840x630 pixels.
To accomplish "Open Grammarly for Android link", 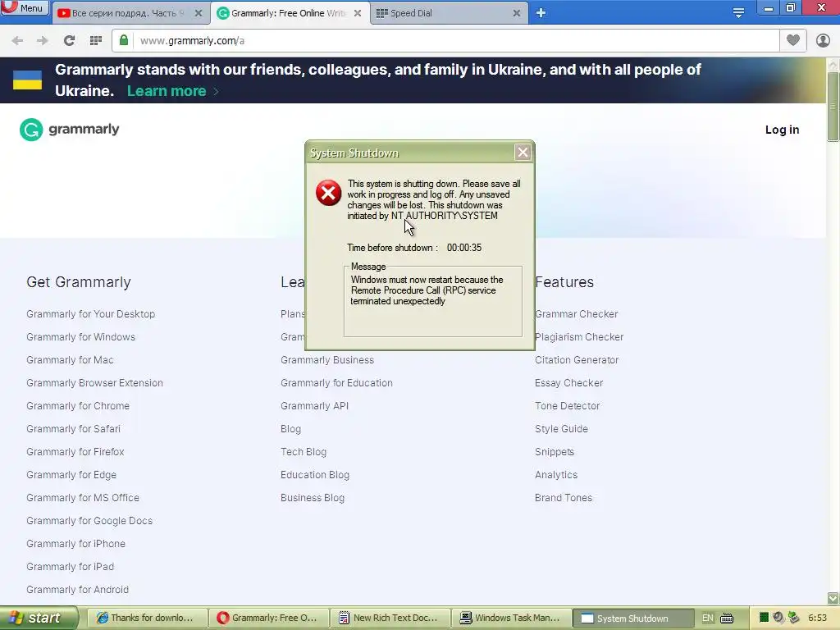I will point(78,590).
